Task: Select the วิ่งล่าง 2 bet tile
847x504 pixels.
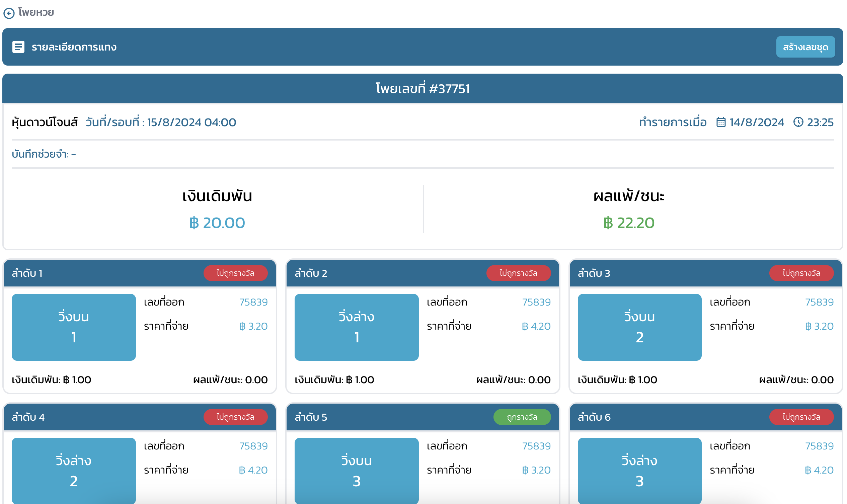Action: 74,471
